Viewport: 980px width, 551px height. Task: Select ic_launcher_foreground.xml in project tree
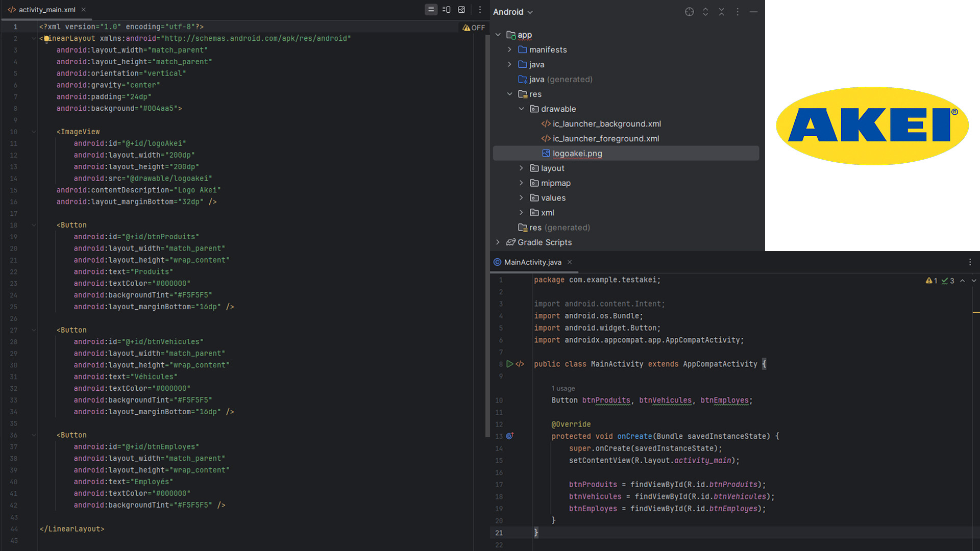tap(605, 139)
